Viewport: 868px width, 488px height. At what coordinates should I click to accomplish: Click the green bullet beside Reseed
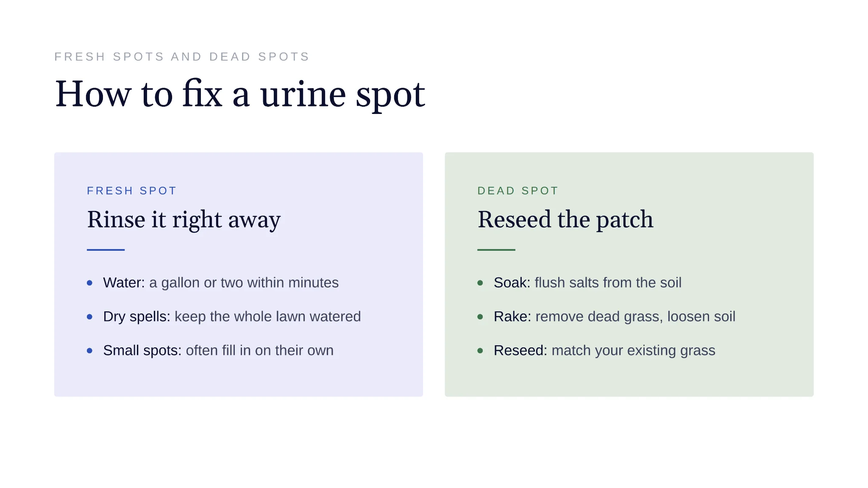coord(480,350)
